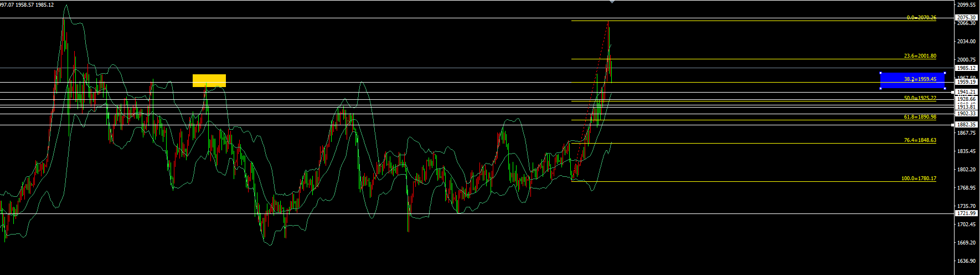
Task: Select the yellow rectangle drawn on the chart
Action: coord(209,80)
